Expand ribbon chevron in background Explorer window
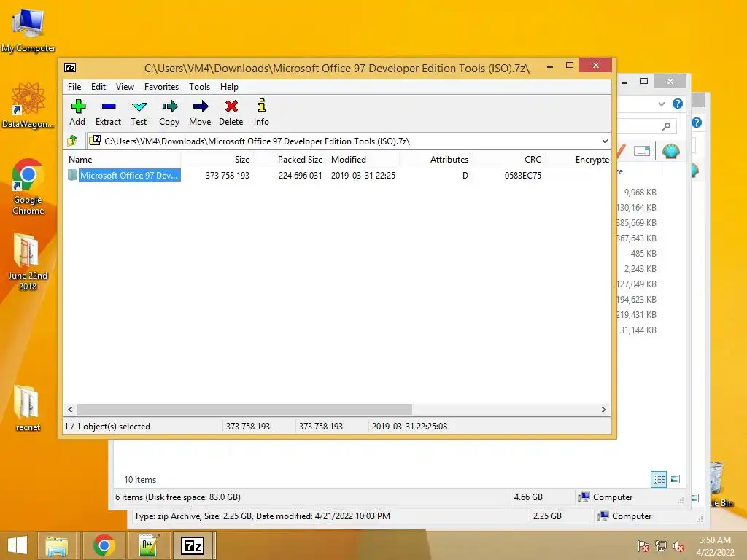 click(661, 104)
